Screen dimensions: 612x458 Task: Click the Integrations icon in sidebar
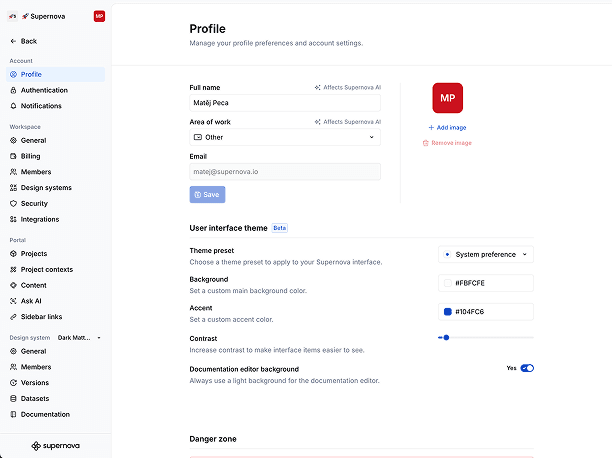point(13,219)
